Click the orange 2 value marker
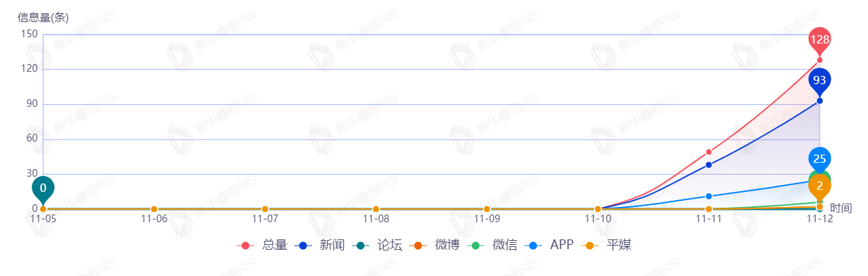Viewport: 868px width, 276px height. [820, 186]
